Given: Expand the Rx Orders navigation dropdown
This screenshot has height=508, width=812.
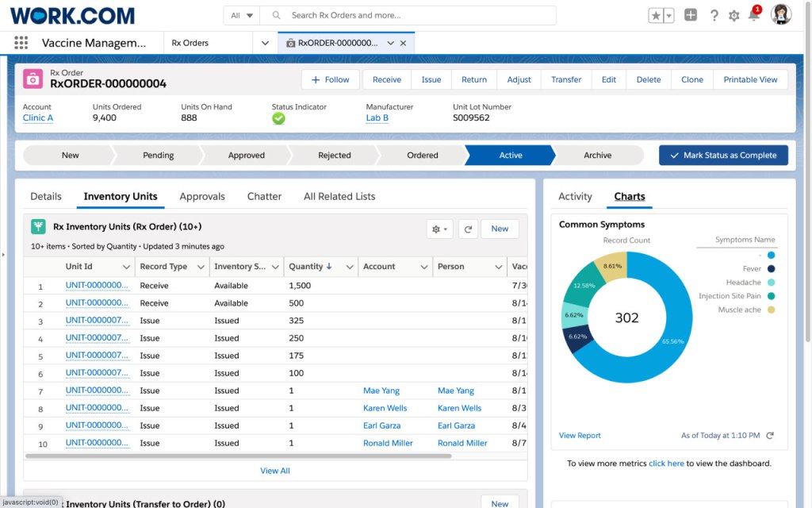Looking at the screenshot, I should [x=265, y=43].
